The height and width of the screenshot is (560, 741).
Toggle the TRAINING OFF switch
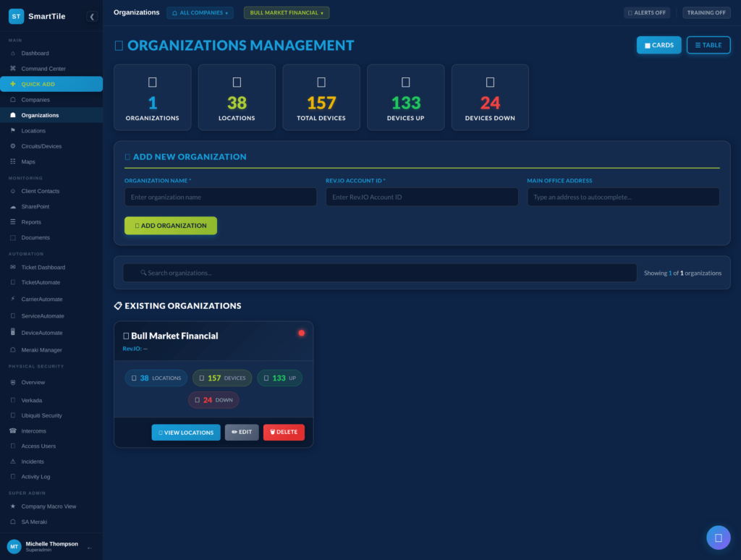tap(706, 13)
